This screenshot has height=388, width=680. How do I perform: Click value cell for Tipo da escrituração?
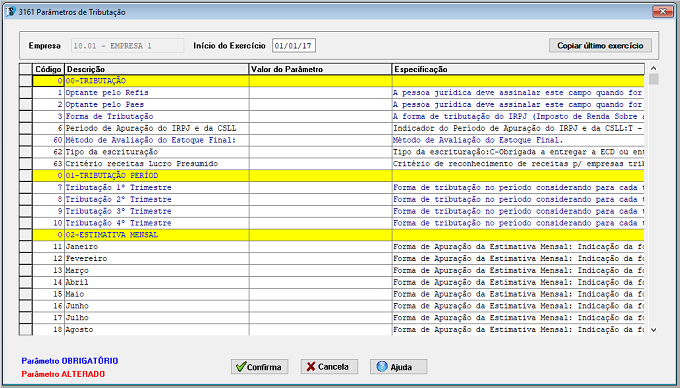(x=320, y=152)
